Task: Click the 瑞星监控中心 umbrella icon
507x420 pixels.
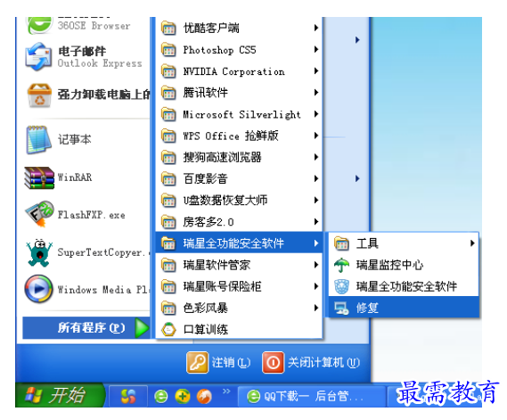Action: (x=342, y=265)
